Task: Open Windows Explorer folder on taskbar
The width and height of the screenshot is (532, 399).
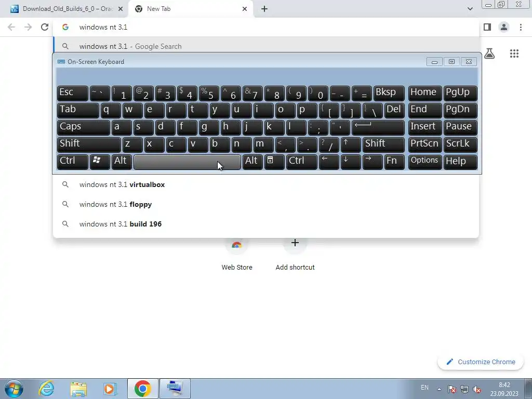Action: (x=78, y=389)
